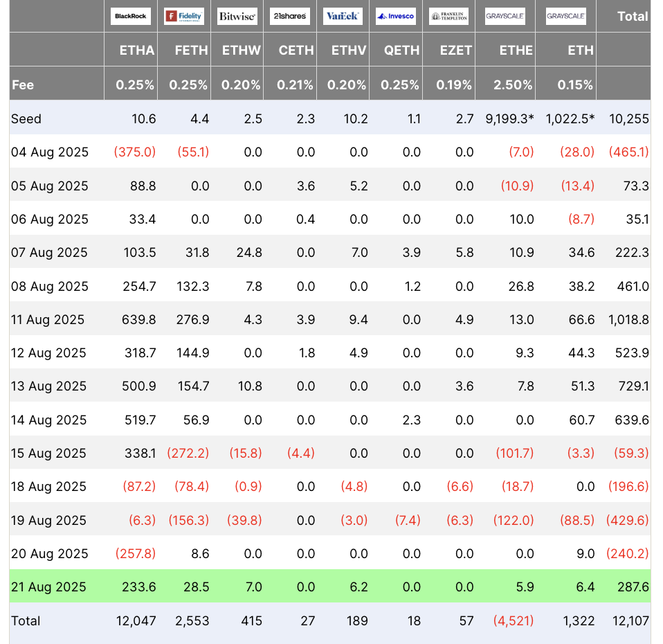The width and height of the screenshot is (663, 644).
Task: Click the 04 Aug 2025 date label
Action: [x=50, y=152]
